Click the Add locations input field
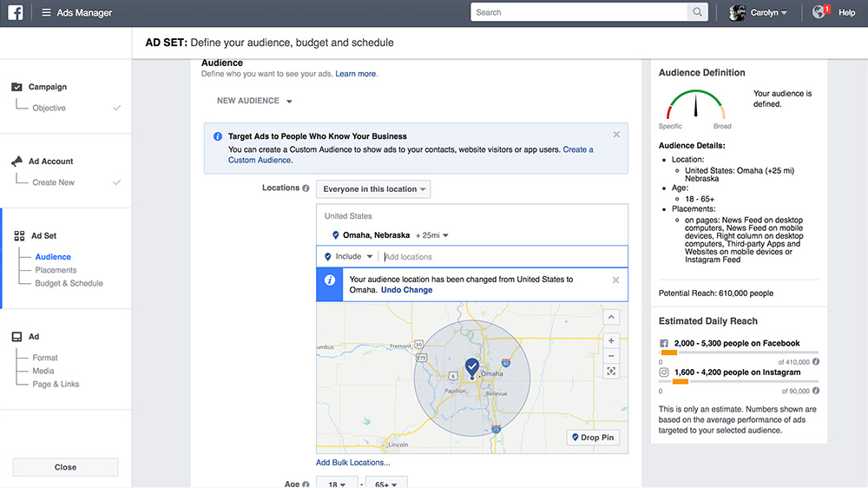The width and height of the screenshot is (868, 488). (x=503, y=257)
